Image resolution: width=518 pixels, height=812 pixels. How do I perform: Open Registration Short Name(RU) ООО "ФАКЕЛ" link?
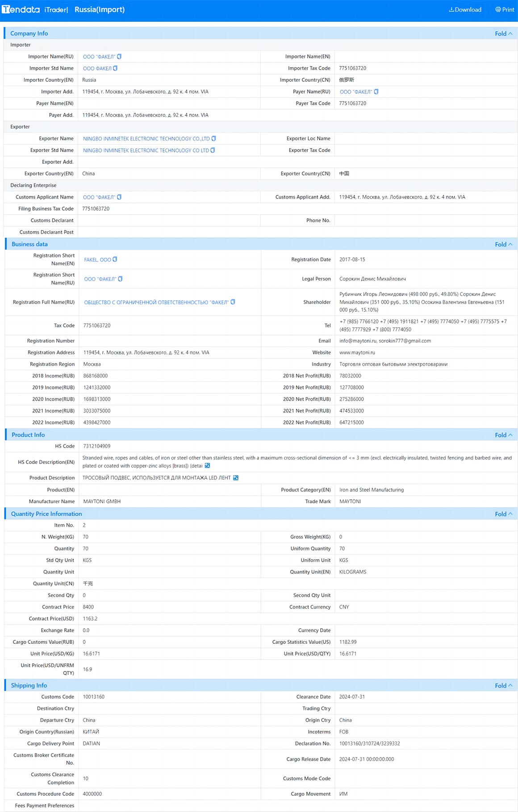[x=100, y=279]
